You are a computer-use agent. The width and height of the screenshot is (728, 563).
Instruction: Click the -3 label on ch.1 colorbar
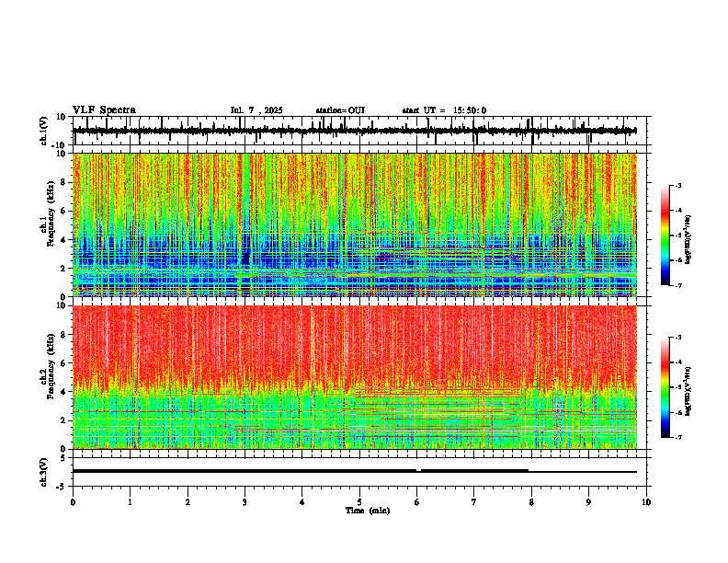pyautogui.click(x=677, y=185)
